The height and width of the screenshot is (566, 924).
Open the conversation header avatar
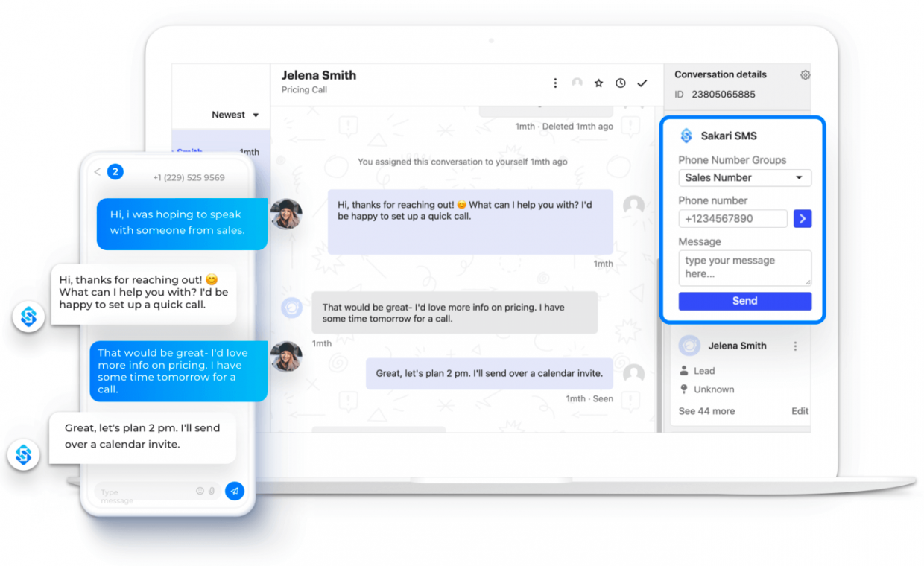point(577,83)
